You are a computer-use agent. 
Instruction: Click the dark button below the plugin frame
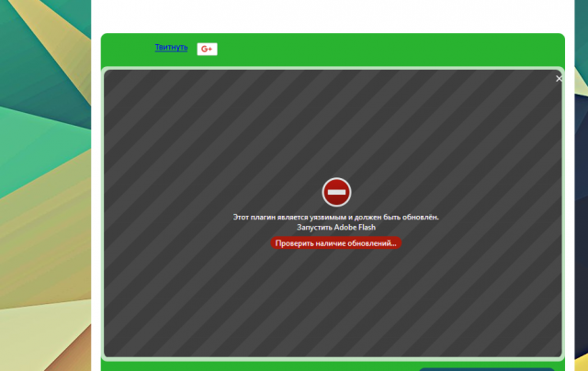tap(487, 368)
